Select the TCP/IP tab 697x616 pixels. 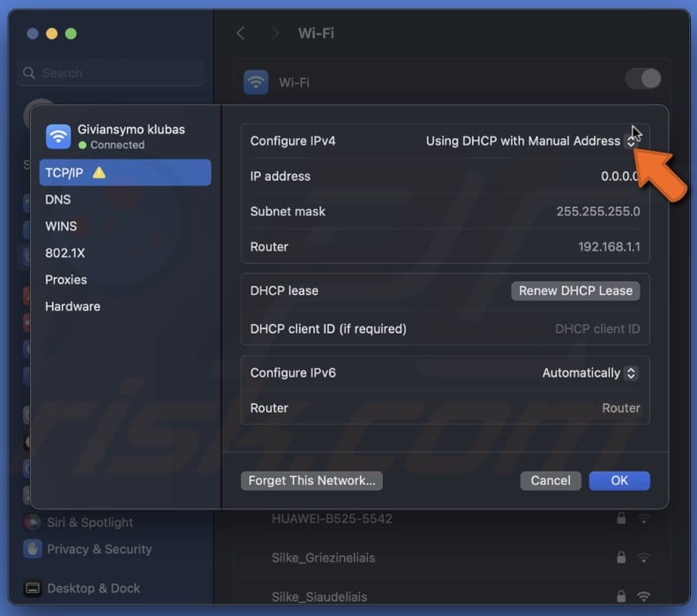125,173
